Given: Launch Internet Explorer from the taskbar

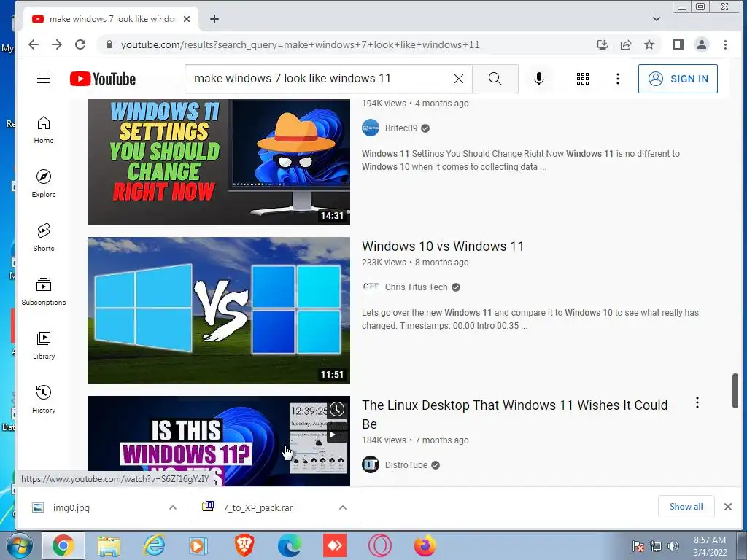Looking at the screenshot, I should coord(154,545).
